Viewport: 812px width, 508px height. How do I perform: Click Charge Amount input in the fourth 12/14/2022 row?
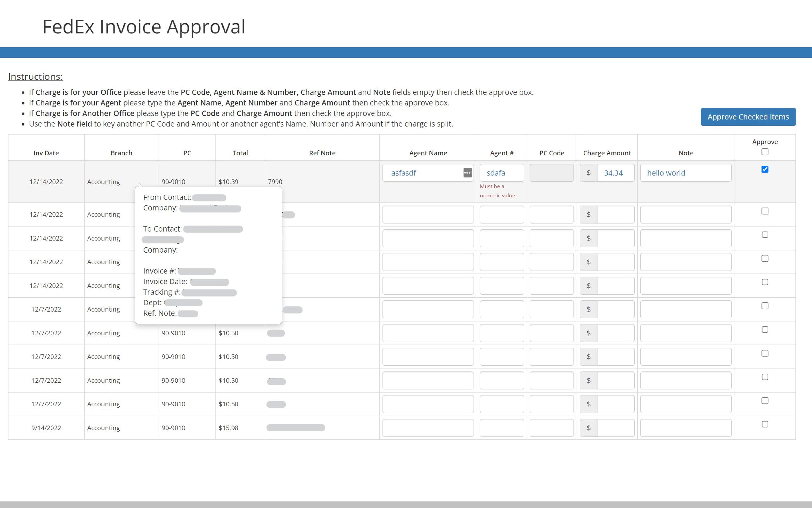pyautogui.click(x=615, y=262)
